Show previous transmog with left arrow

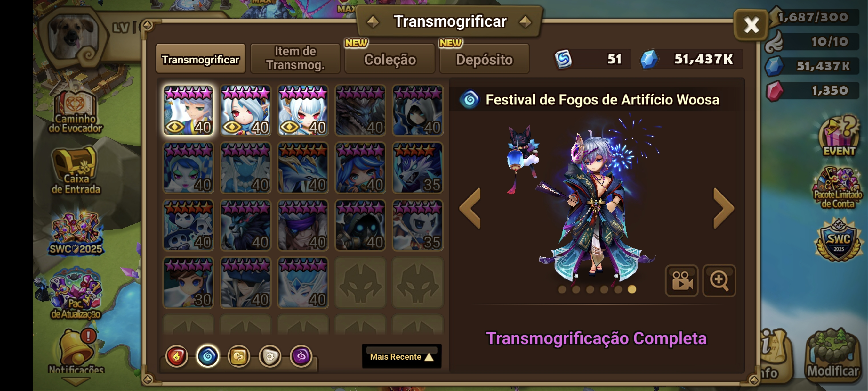click(470, 208)
